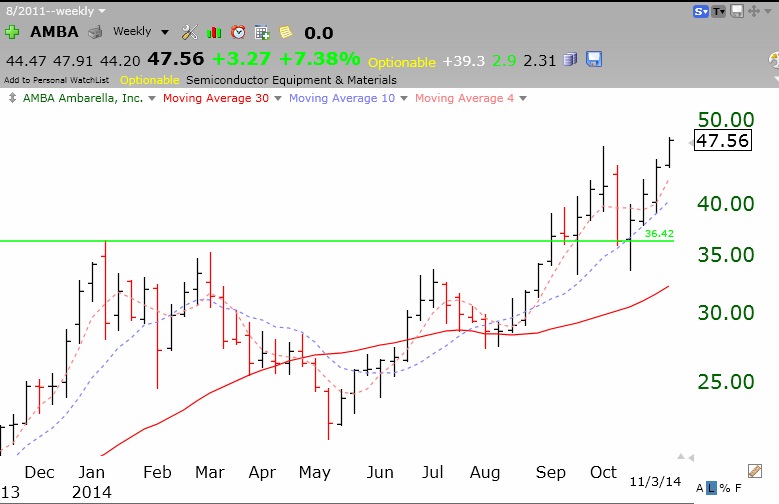Click the 47.91 high price
This screenshot has width=779, height=504.
[x=73, y=61]
